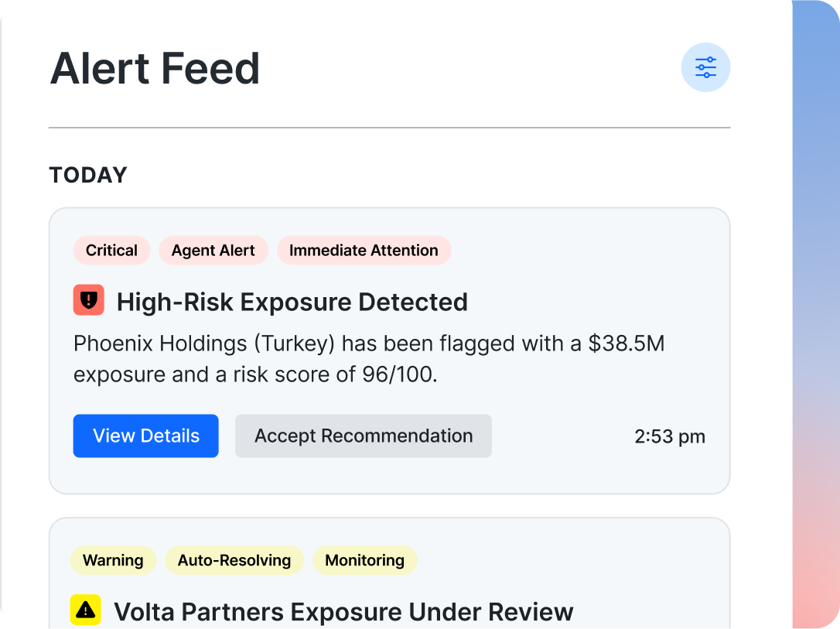Select the Warning tag

[x=113, y=561]
